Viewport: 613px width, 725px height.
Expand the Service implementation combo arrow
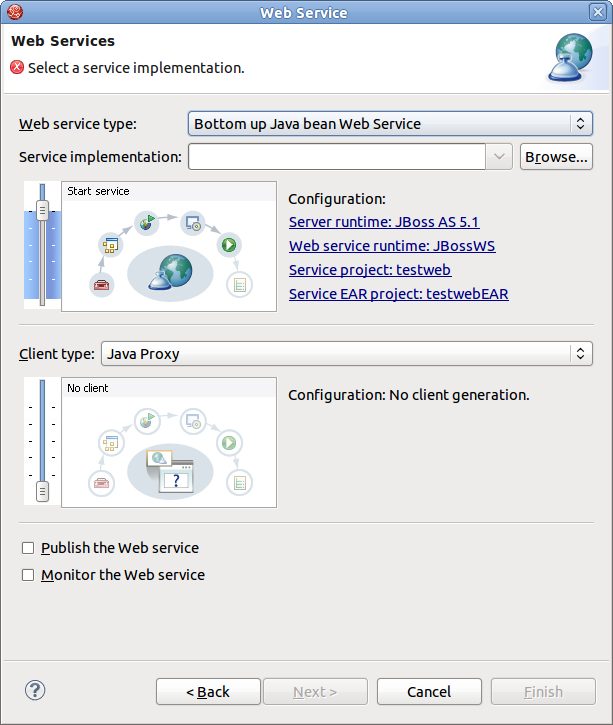pos(500,157)
